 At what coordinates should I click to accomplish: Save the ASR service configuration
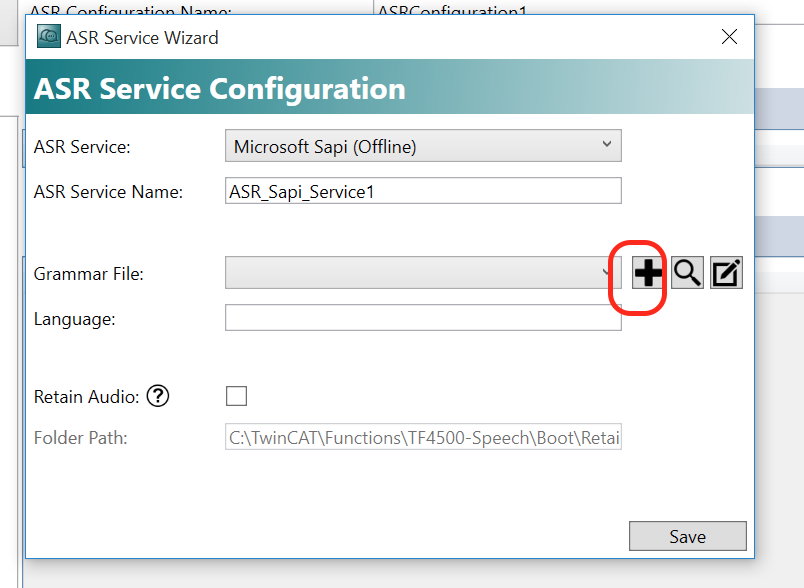(688, 536)
